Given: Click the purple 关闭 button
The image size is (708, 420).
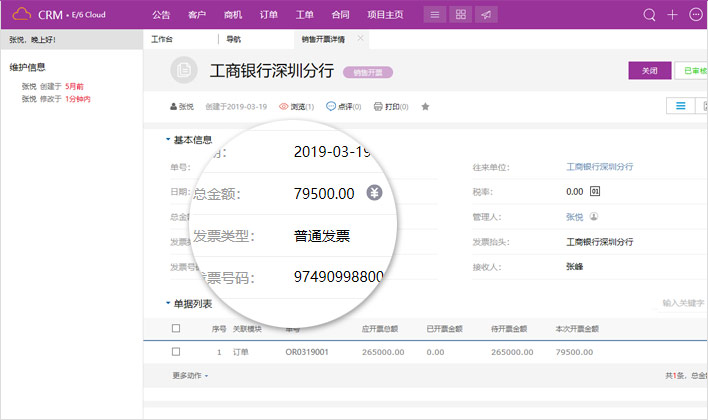Looking at the screenshot, I should click(649, 71).
